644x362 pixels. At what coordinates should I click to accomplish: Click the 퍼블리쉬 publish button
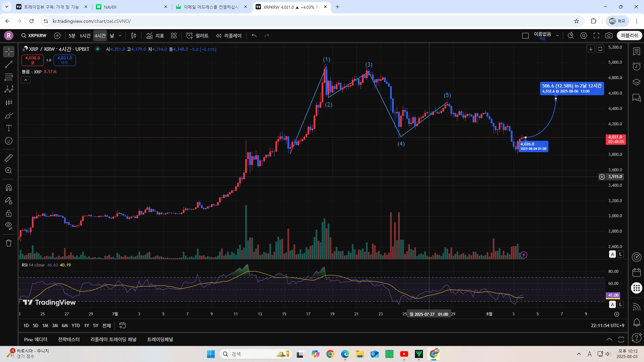click(629, 36)
